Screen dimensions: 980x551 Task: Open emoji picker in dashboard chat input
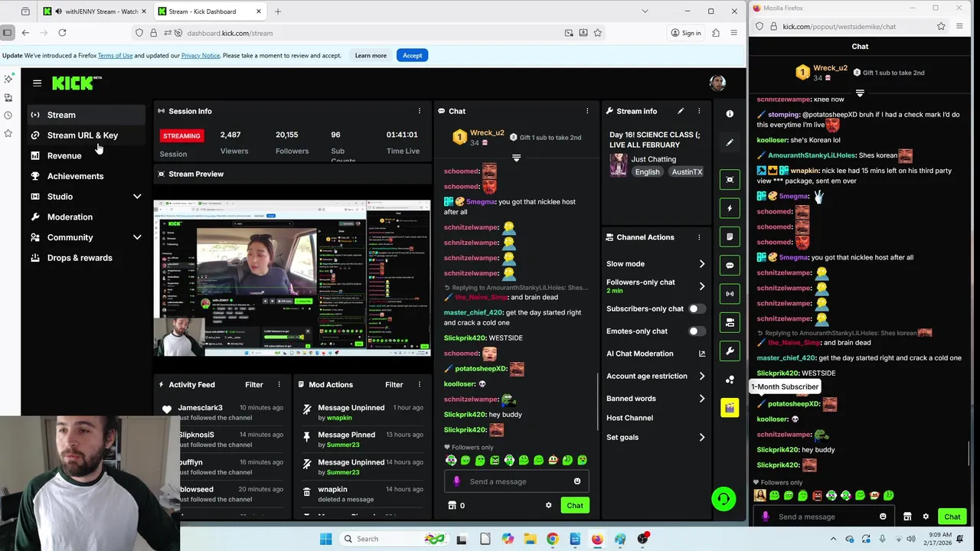(577, 481)
